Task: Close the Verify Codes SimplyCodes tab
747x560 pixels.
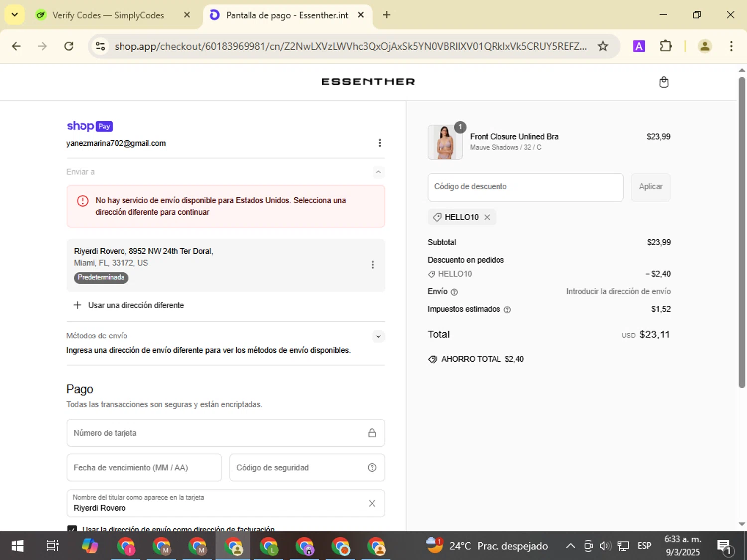Action: pos(187,15)
